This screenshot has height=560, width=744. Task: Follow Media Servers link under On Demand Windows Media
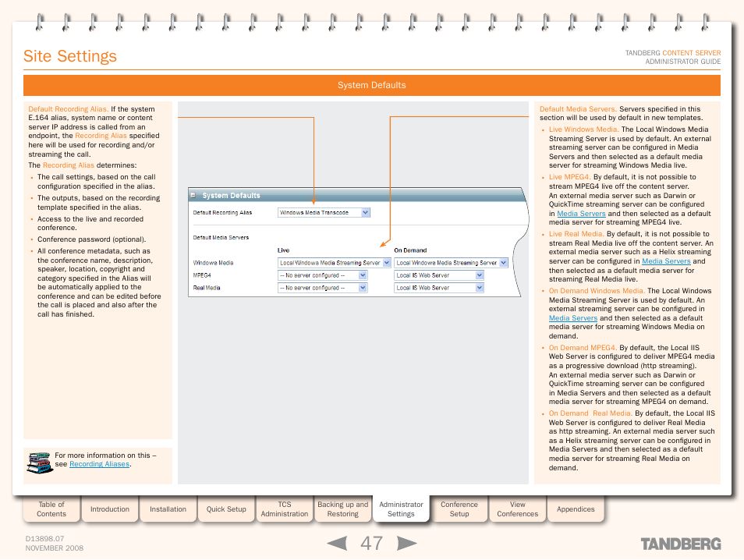(573, 318)
